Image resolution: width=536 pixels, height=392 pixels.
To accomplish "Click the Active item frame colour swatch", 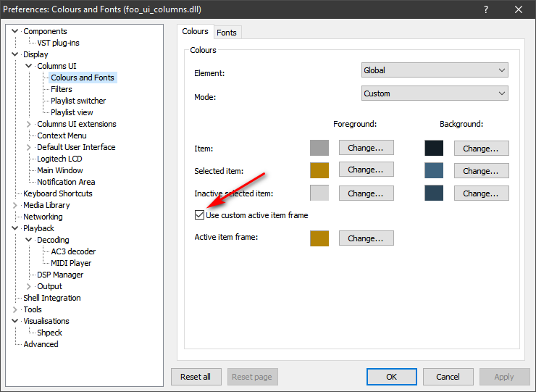I will (x=319, y=238).
